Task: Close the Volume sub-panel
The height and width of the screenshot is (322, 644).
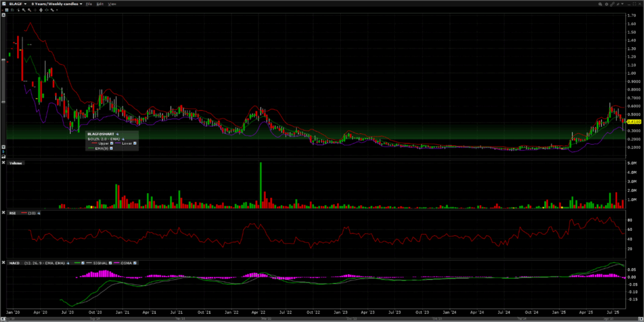Action: click(x=4, y=163)
